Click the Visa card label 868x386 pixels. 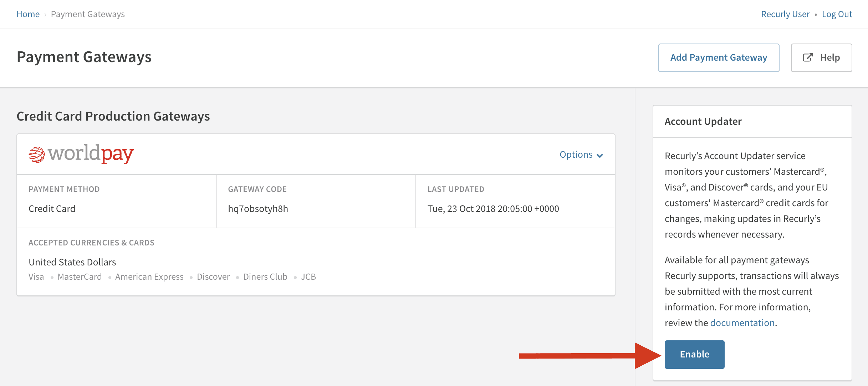[x=36, y=276]
